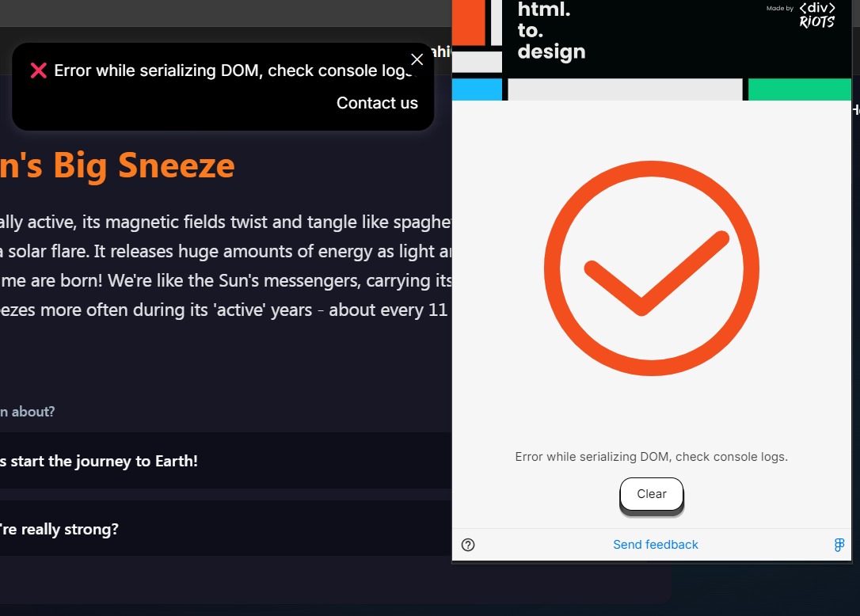The height and width of the screenshot is (616, 860).
Task: Click the 'Made by' label
Action: point(779,9)
